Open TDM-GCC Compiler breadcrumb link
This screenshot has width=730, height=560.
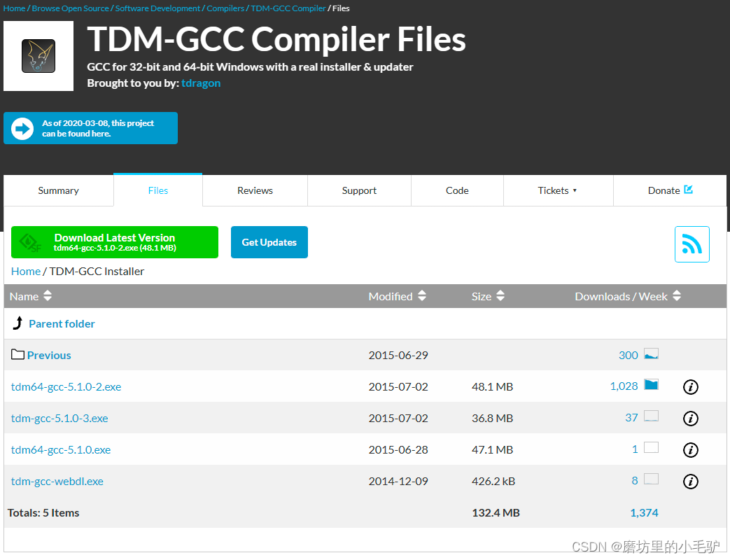click(288, 8)
